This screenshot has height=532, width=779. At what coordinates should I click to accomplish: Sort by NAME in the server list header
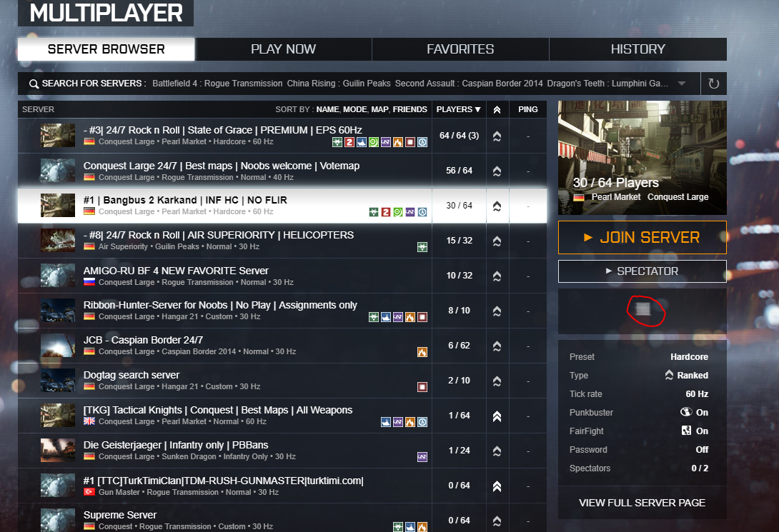tap(327, 109)
